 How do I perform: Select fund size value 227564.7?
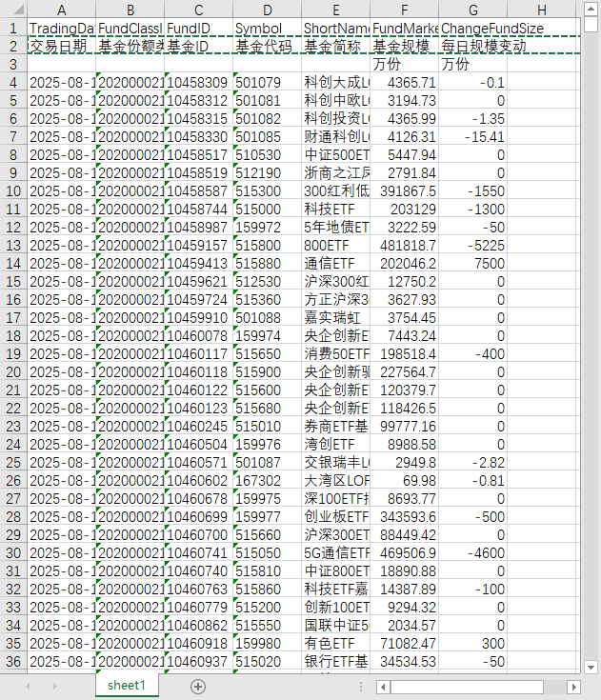[x=405, y=371]
